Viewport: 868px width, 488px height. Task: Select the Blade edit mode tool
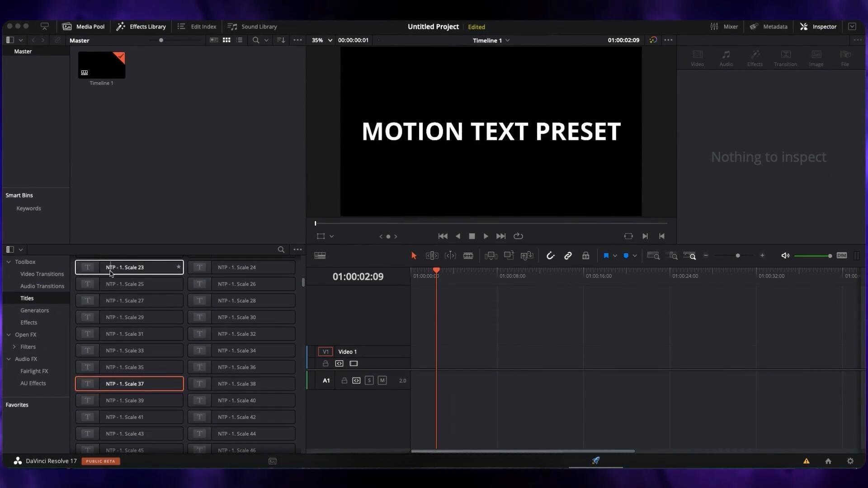pos(468,256)
